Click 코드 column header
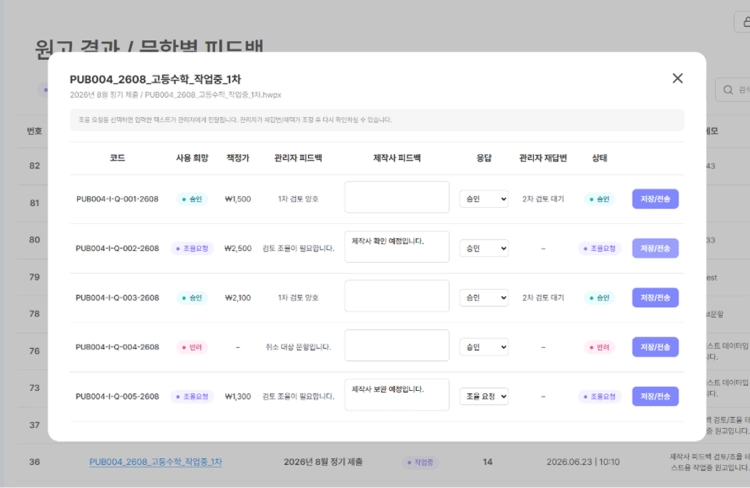The width and height of the screenshot is (750, 488). 117,157
